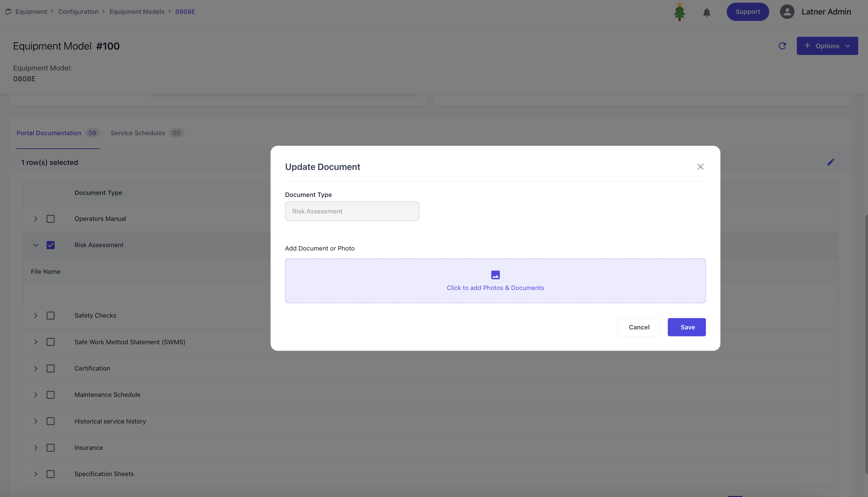Click the Document Type input field
The width and height of the screenshot is (868, 497).
click(352, 211)
